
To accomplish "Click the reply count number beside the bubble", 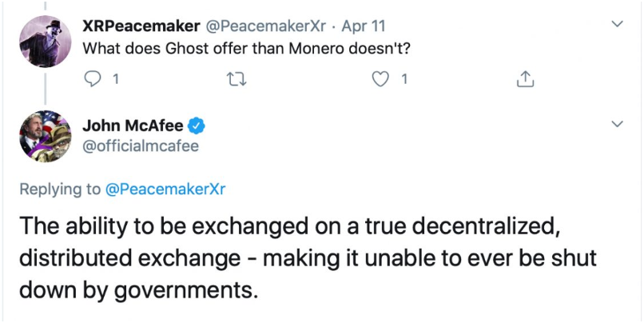I will pos(117,79).
